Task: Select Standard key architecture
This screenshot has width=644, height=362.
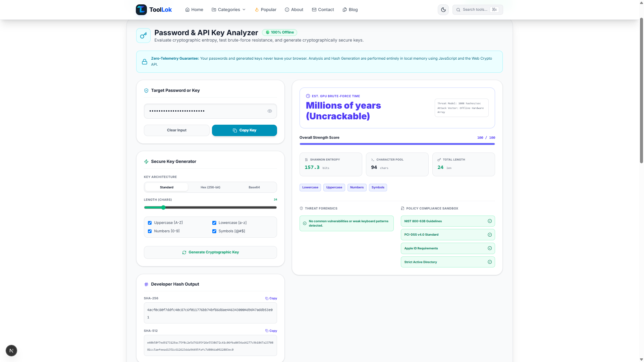Action: [167, 187]
